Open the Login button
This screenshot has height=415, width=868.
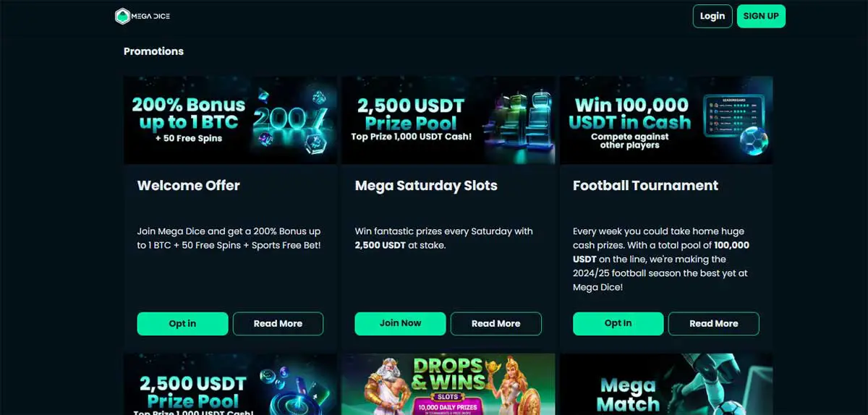712,16
